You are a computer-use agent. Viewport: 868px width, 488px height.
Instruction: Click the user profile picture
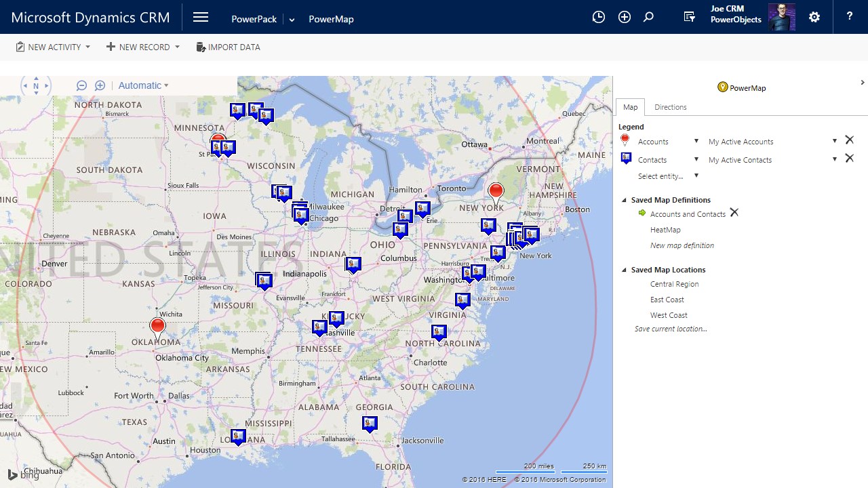pos(782,17)
